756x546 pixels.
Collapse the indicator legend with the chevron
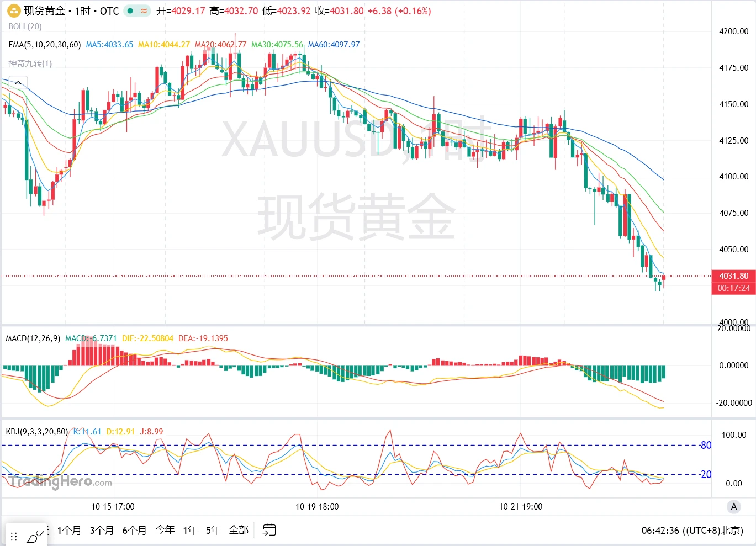point(18,83)
